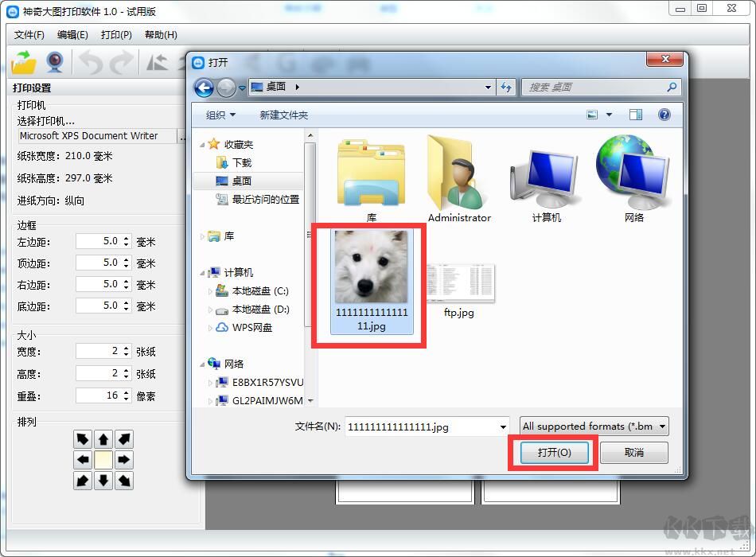756x557 pixels.
Task: Select the top-left arrow arrangement button
Action: tap(83, 439)
